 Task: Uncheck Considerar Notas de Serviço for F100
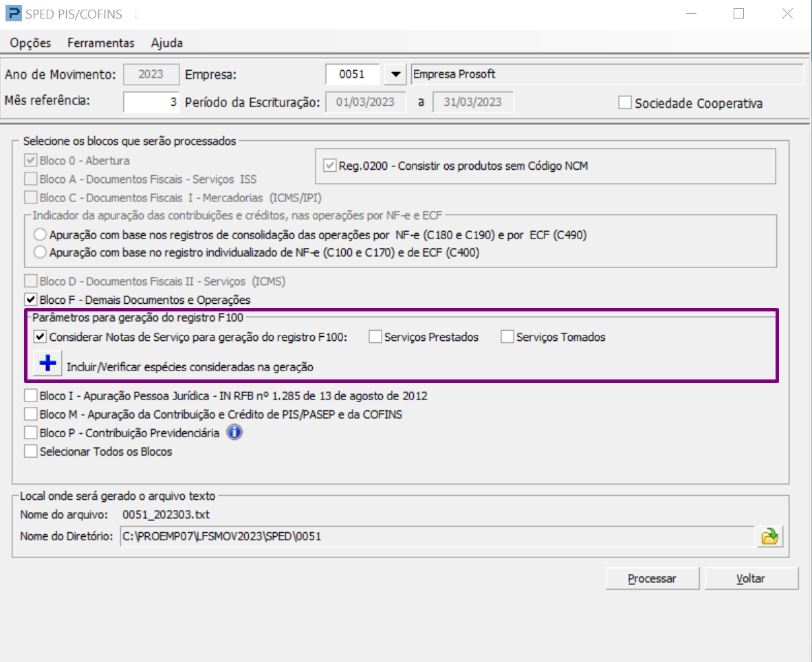click(40, 336)
